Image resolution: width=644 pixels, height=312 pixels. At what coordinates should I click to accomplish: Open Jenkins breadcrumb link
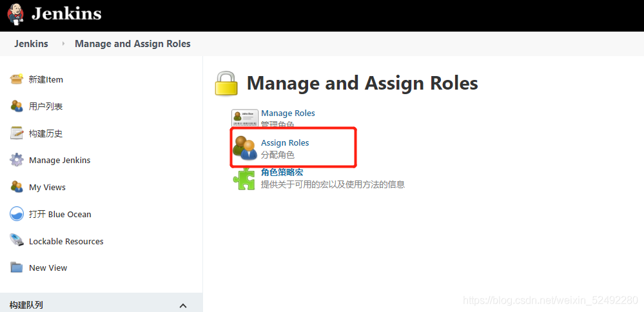pyautogui.click(x=31, y=44)
